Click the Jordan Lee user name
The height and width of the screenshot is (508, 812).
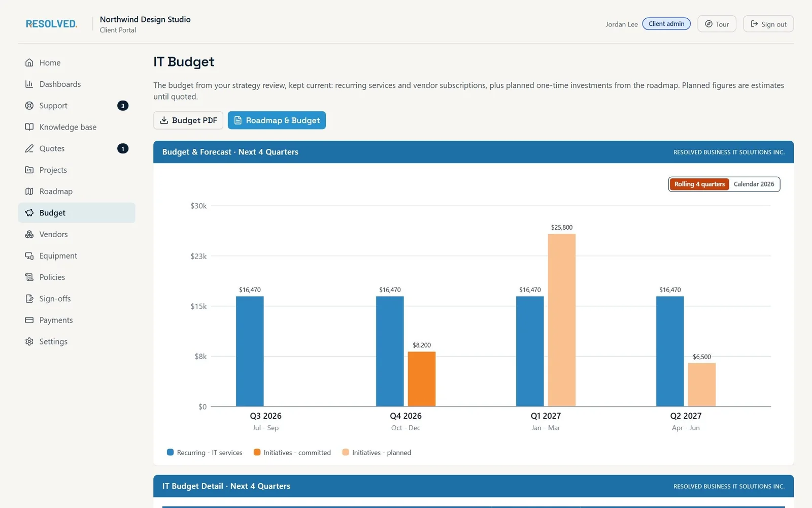pyautogui.click(x=622, y=24)
